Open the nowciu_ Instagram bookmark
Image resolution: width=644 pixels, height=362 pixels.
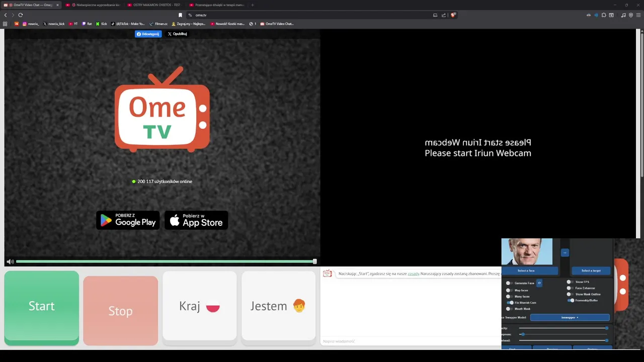pos(31,24)
